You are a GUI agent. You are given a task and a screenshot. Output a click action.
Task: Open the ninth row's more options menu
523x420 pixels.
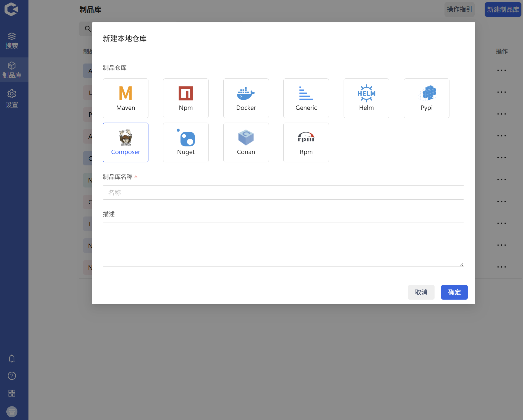(501, 245)
